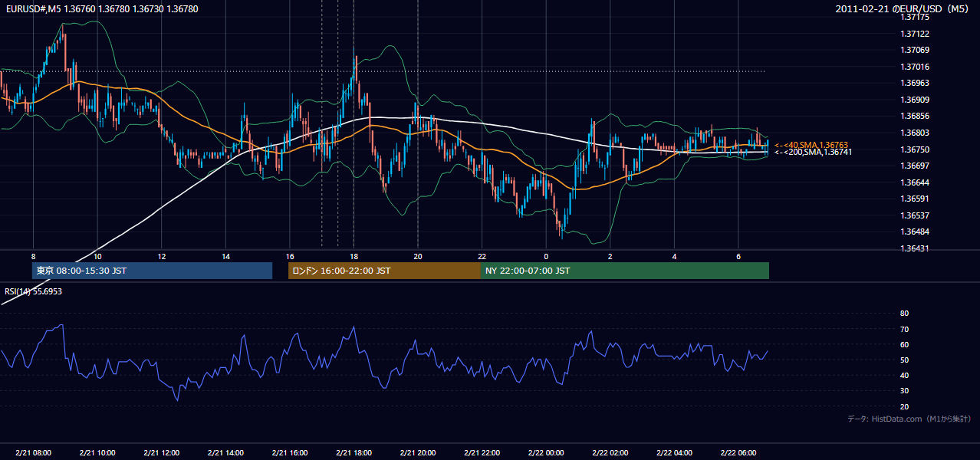Select hour 22 tick under the price chart
Screen dimensions: 980x460
point(482,256)
